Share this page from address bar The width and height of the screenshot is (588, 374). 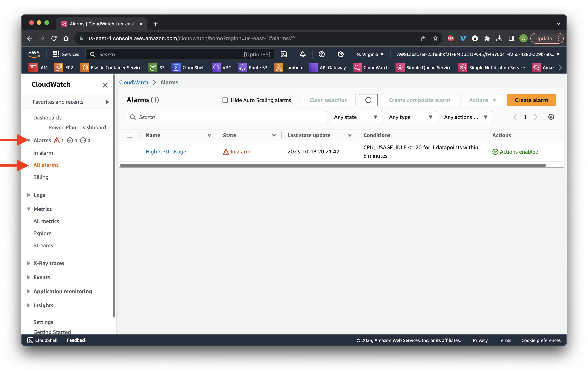coord(423,38)
